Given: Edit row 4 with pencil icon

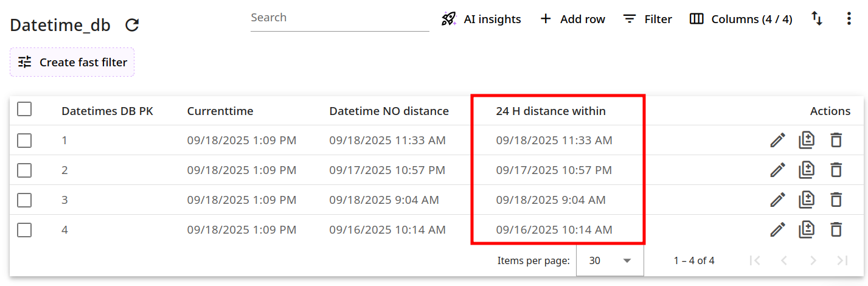Looking at the screenshot, I should click(777, 229).
